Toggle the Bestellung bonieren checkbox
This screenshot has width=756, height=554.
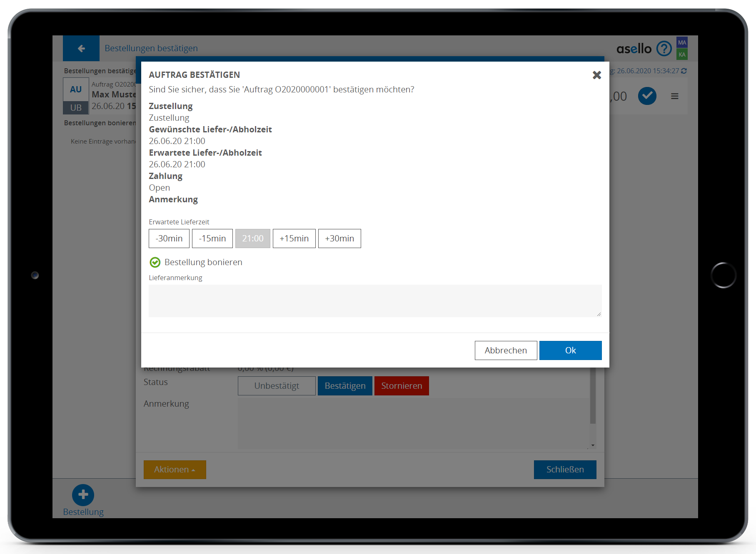click(x=155, y=262)
